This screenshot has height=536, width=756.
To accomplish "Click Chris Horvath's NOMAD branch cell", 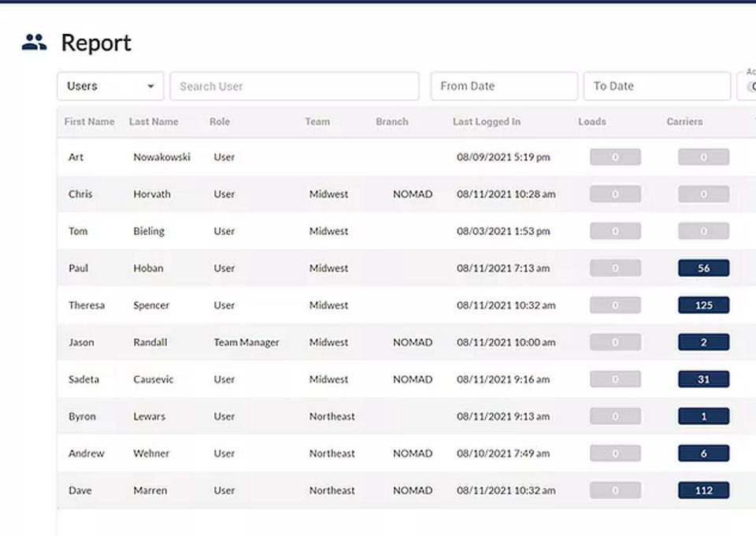I will click(412, 194).
